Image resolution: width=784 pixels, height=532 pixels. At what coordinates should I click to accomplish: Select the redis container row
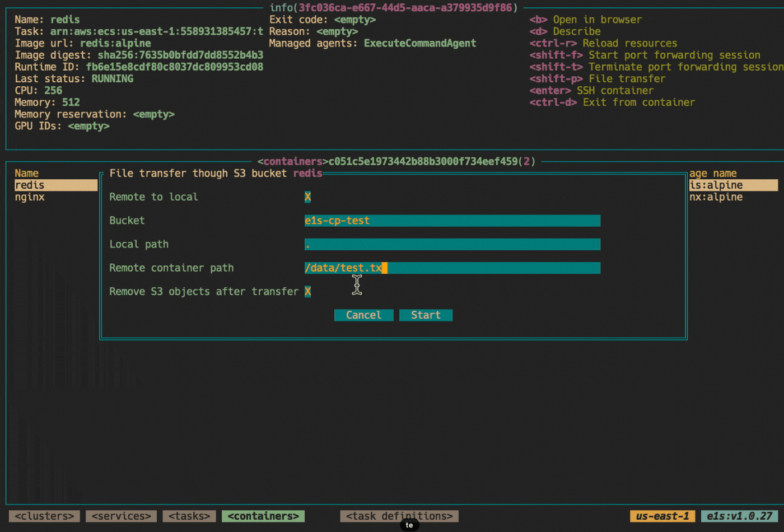tap(56, 185)
